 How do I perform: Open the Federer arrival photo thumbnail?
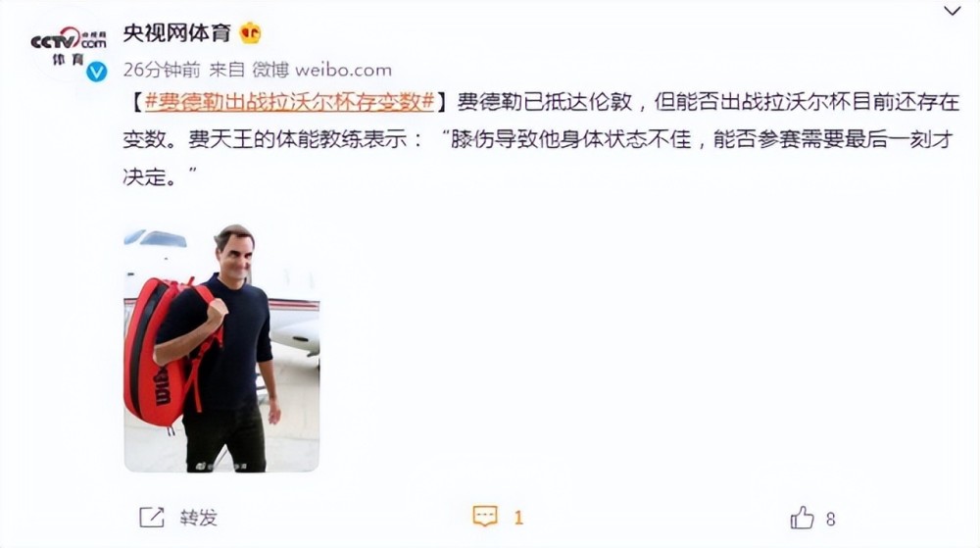coord(221,347)
